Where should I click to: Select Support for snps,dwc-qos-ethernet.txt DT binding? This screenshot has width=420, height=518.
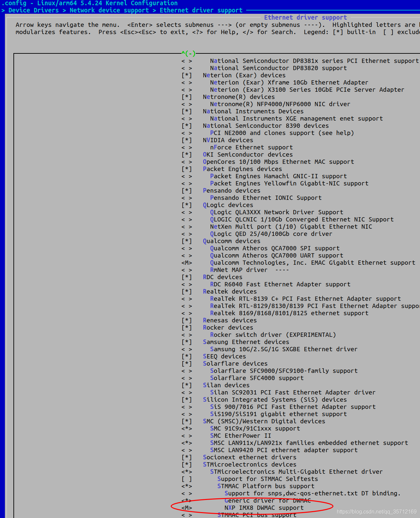[312, 493]
